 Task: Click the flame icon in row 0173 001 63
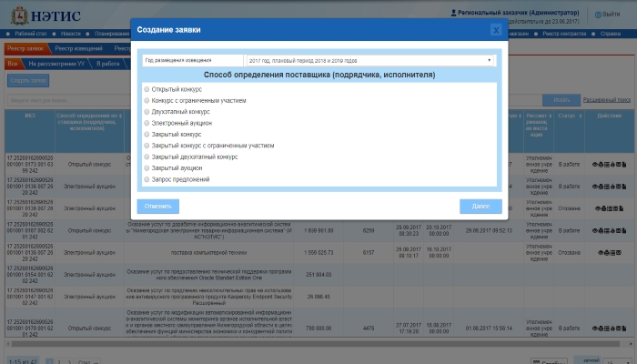point(612,165)
